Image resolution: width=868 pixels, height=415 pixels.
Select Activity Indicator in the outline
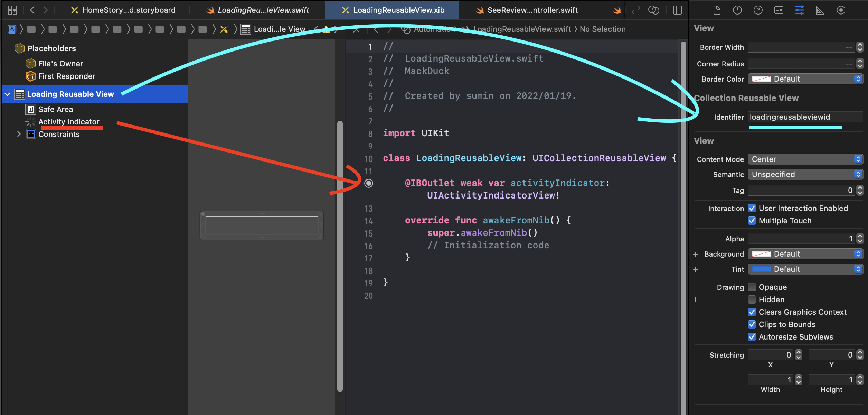click(68, 122)
